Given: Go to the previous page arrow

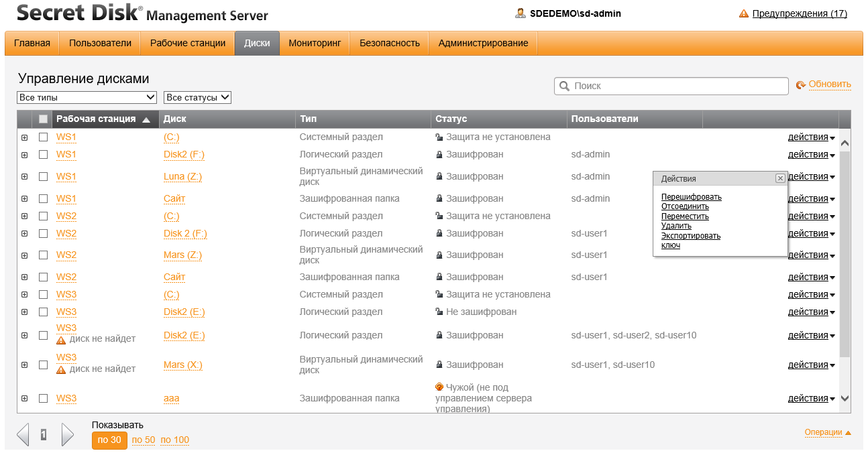Looking at the screenshot, I should [23, 435].
